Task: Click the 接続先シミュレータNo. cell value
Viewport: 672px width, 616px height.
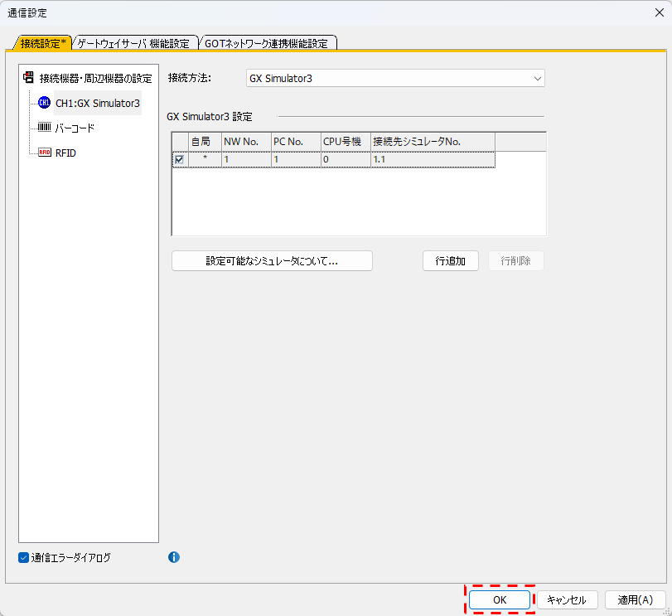Action: 432,159
